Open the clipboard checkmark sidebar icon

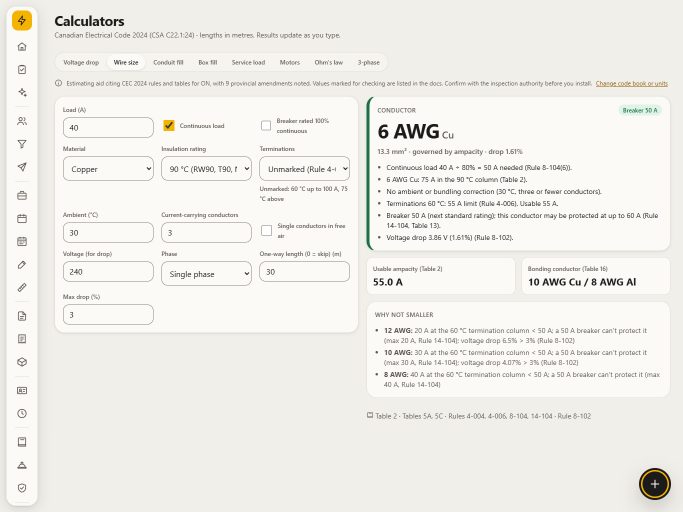(x=22, y=69)
